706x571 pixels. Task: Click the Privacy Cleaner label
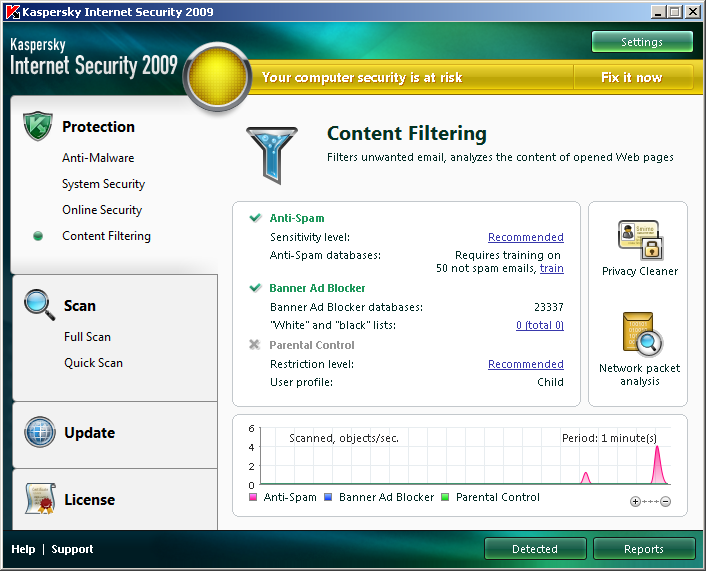pyautogui.click(x=640, y=271)
